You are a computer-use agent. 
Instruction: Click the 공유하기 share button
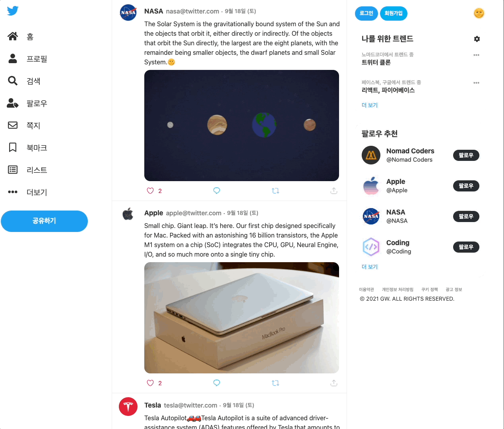pyautogui.click(x=44, y=221)
